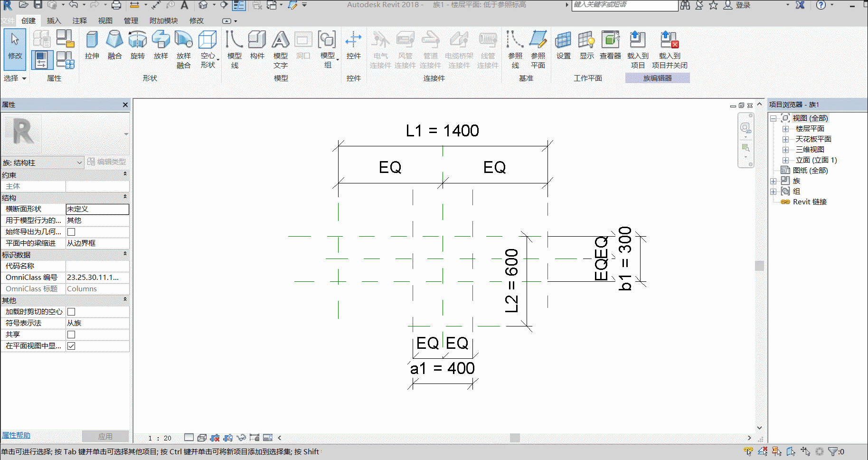The image size is (868, 460).
Task: Click the Component (构件) tool
Action: (x=257, y=45)
